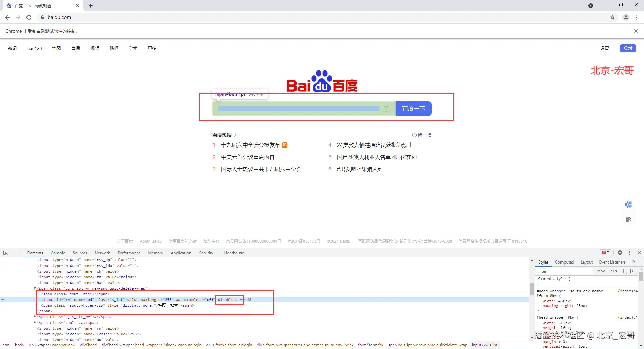The height and width of the screenshot is (349, 644).
Task: Open the DevTools customize three-dot menu
Action: click(x=630, y=253)
